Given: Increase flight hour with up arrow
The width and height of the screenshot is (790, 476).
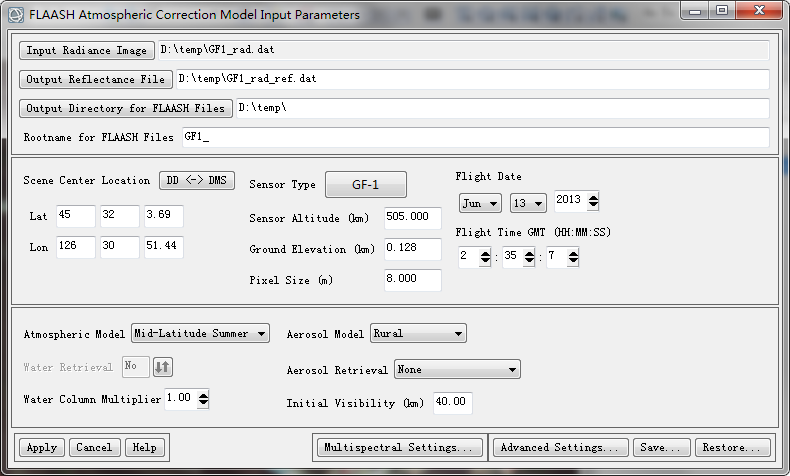Looking at the screenshot, I should (485, 253).
